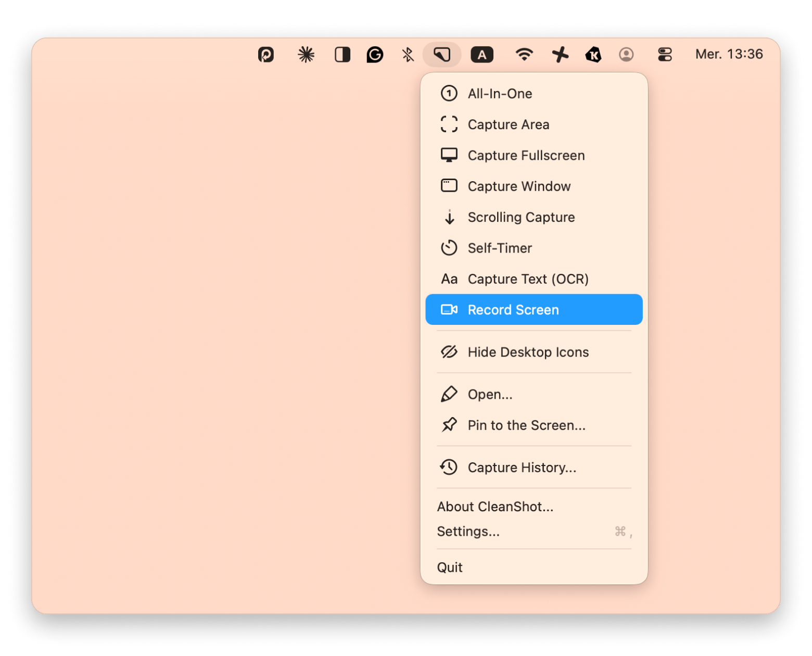Click the Capture Fullscreen monitor icon

click(449, 155)
